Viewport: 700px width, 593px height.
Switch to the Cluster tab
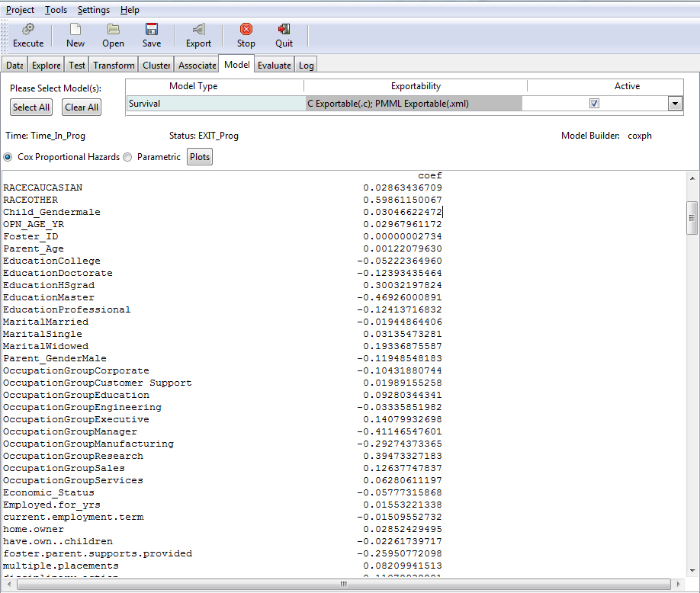coord(156,65)
